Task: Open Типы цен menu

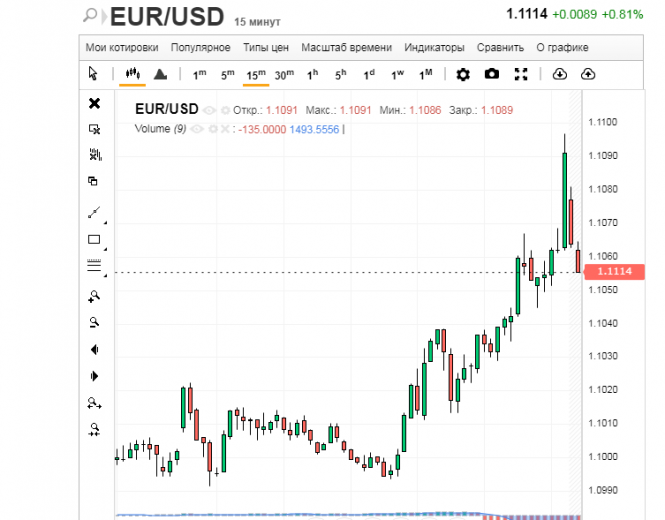Action: [266, 48]
